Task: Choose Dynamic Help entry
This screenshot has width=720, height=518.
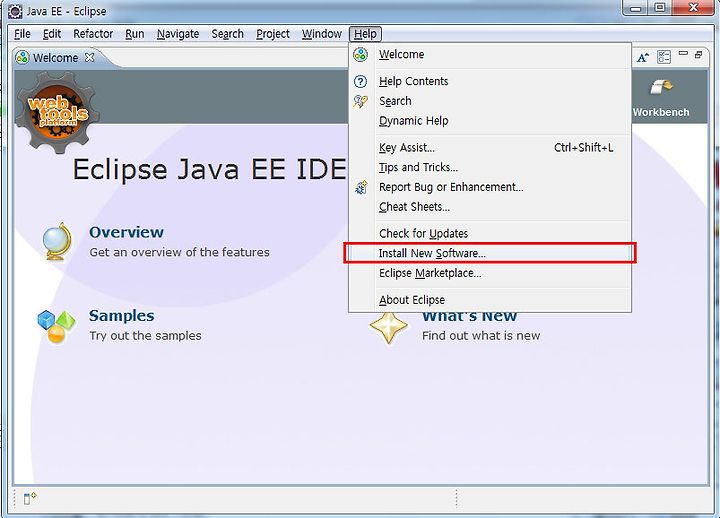Action: pos(490,121)
